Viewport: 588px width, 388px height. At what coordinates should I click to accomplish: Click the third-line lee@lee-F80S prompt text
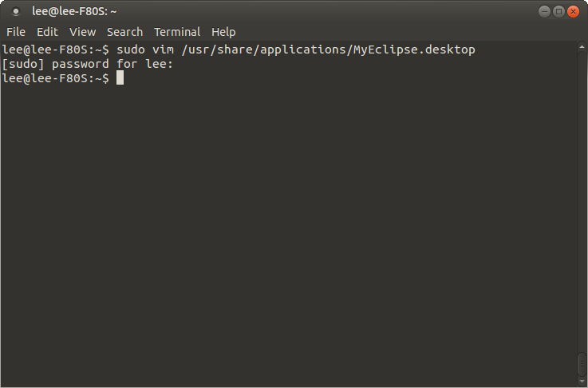[56, 78]
